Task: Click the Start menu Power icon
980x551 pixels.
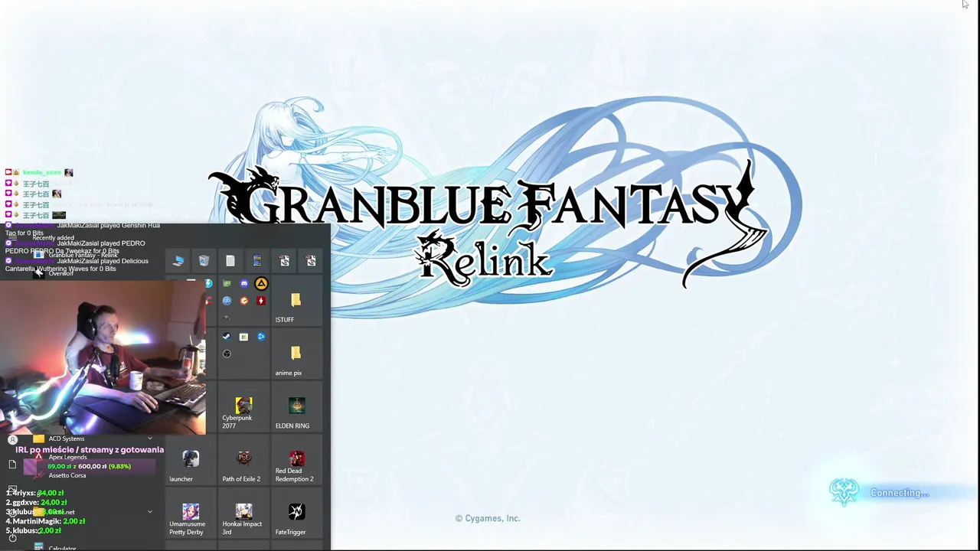Action: [12, 538]
